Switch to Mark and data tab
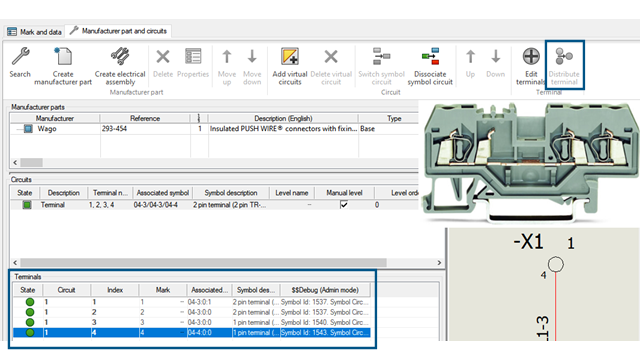Viewport: 640px width, 360px height. click(34, 31)
